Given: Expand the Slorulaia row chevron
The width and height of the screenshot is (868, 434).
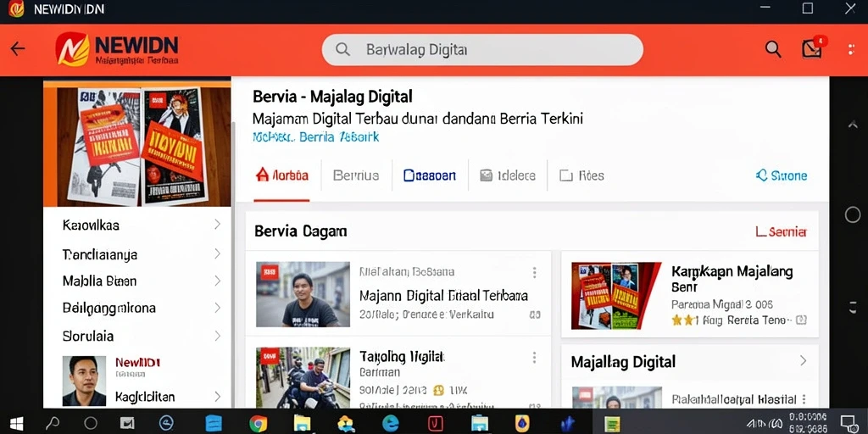Looking at the screenshot, I should (x=217, y=336).
